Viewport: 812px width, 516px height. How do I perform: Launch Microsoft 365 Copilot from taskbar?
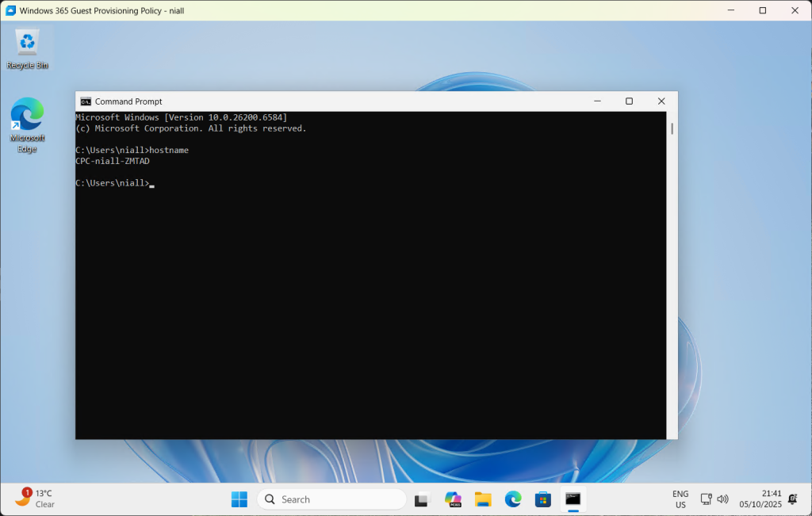point(453,499)
